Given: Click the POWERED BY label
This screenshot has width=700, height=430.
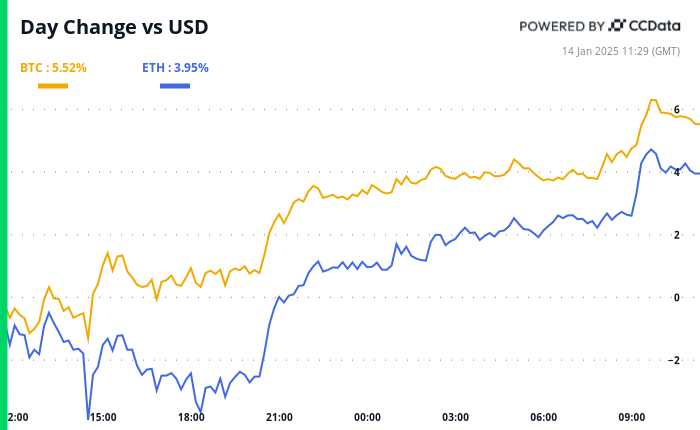Looking at the screenshot, I should point(561,26).
